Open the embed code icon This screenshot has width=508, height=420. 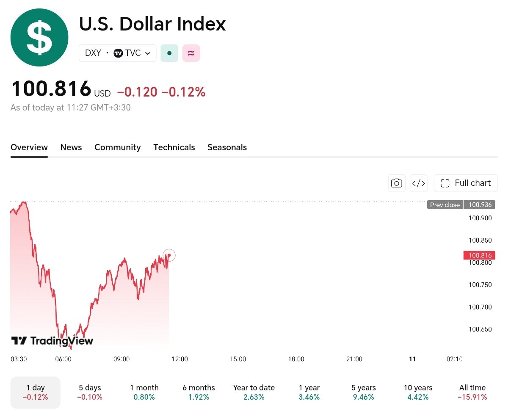(419, 183)
